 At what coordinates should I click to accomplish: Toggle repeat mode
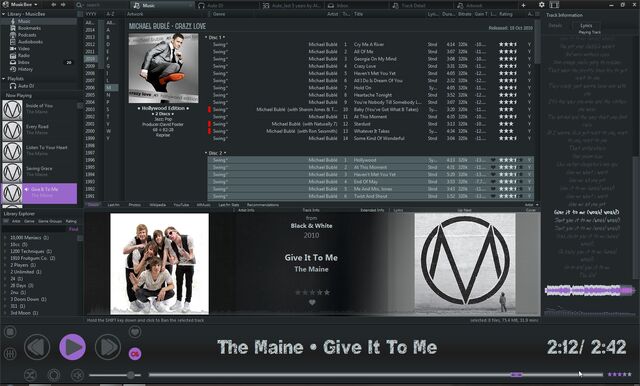point(53,375)
